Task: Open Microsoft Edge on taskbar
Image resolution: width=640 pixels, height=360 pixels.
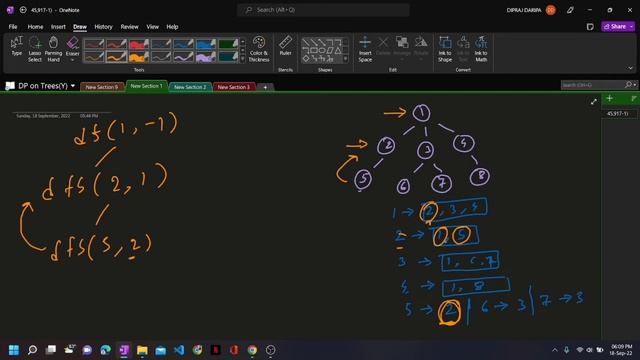Action: [x=106, y=350]
